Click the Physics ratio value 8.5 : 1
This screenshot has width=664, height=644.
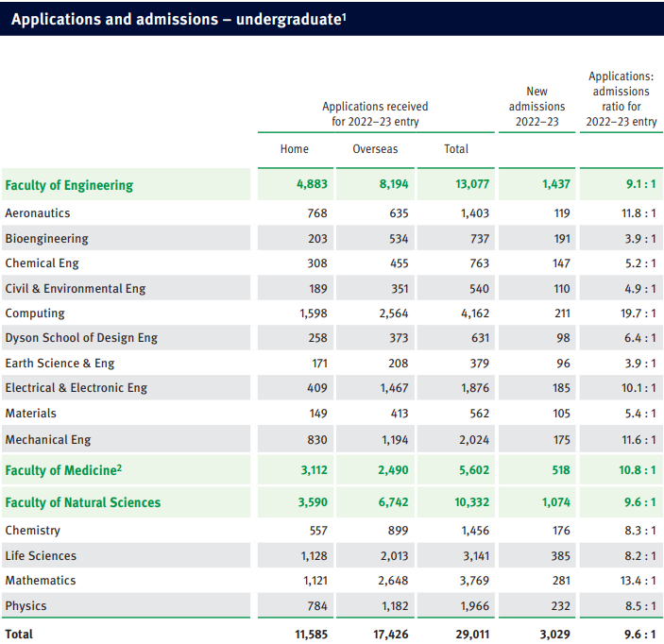point(640,606)
